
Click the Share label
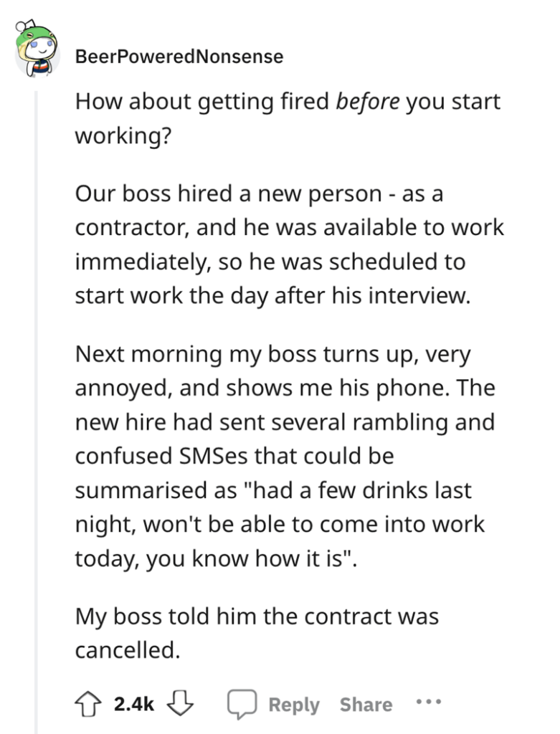point(365,704)
